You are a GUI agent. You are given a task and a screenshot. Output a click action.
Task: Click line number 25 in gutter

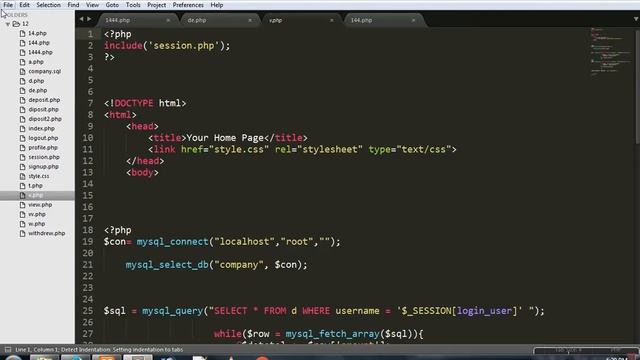pyautogui.click(x=88, y=311)
